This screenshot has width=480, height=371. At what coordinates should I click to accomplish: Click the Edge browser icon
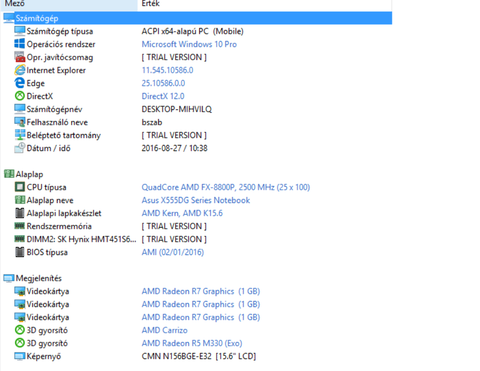coord(20,83)
